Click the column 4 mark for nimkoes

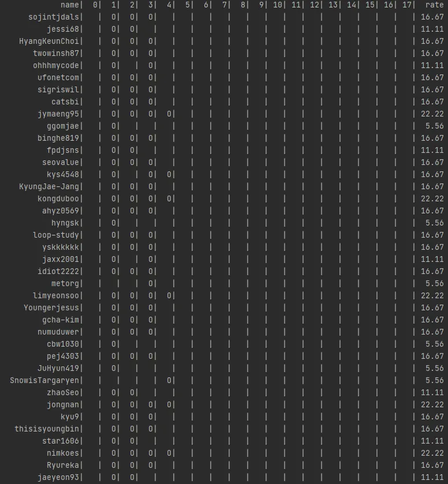click(x=169, y=453)
